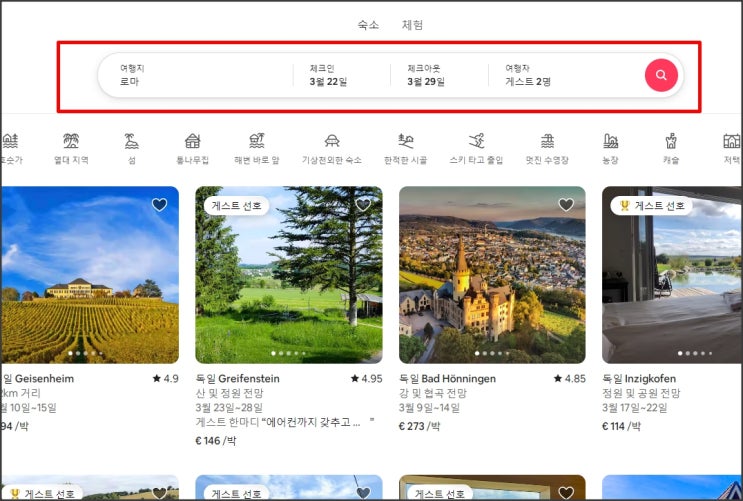This screenshot has height=501, width=743.
Task: Open the 체크인 date field 3월 22일
Action: click(x=342, y=75)
